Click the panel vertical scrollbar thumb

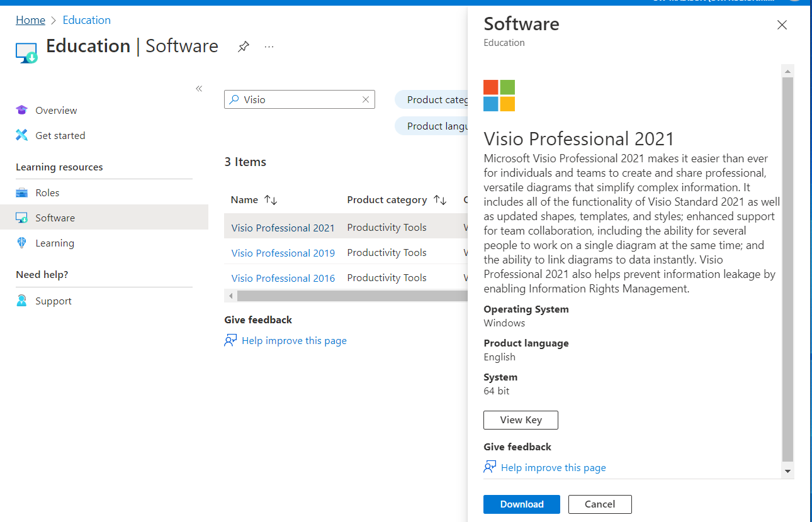(x=787, y=270)
